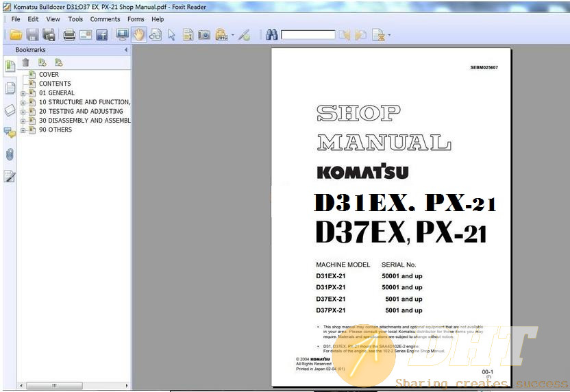Open the search options dropdown arrow
The height and width of the screenshot is (392, 570).
389,35
